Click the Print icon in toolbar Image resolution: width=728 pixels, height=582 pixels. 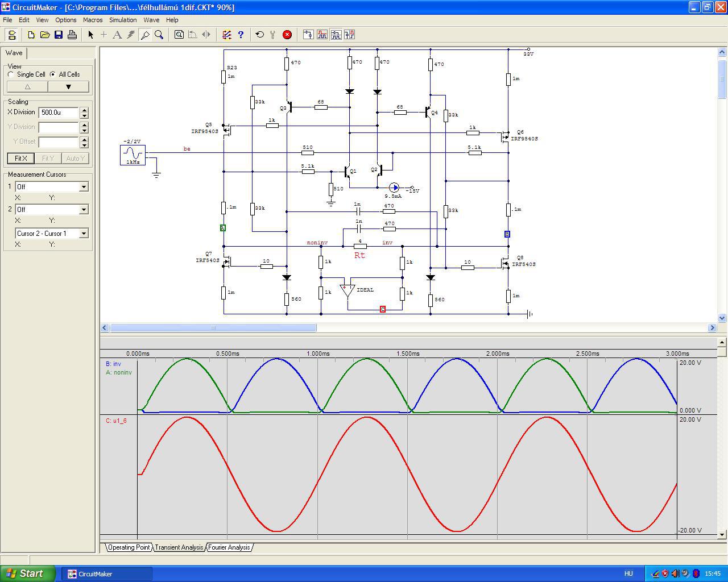[72, 35]
